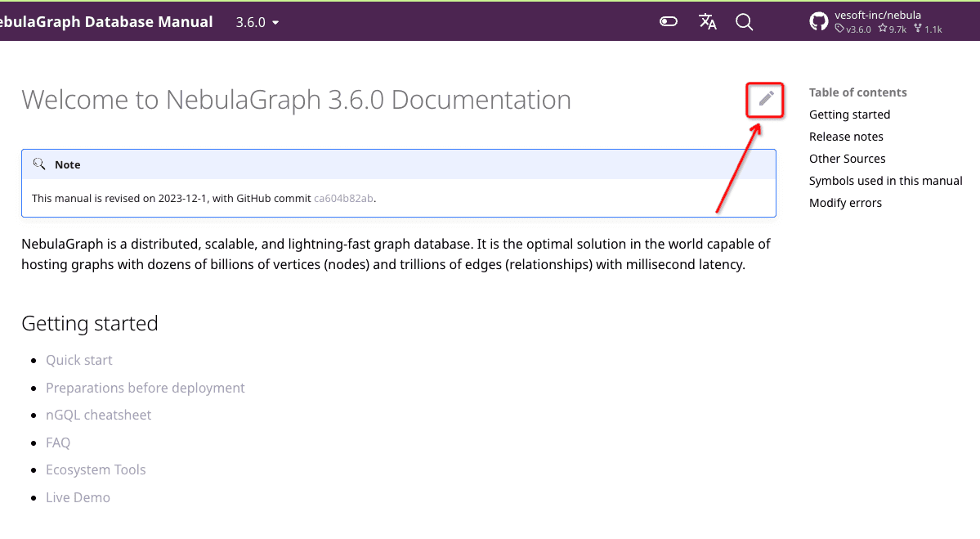This screenshot has height=539, width=980.
Task: Click the 1.1k forks statistic
Action: click(928, 29)
